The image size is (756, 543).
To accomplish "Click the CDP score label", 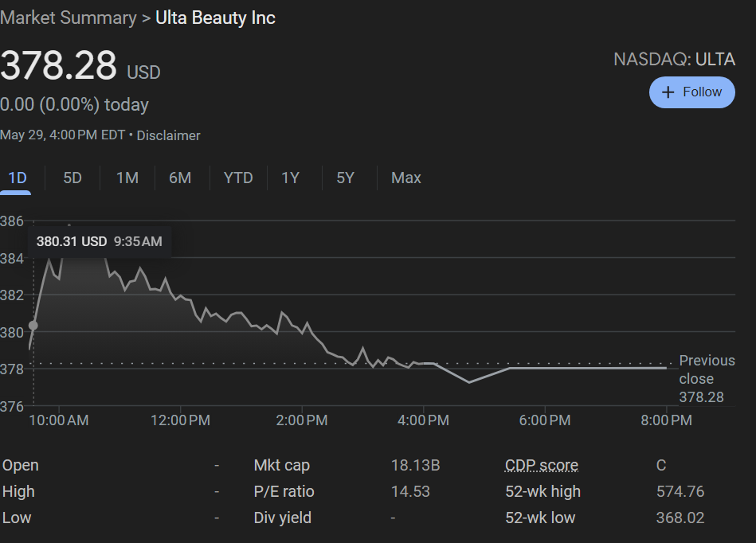I will click(x=542, y=466).
